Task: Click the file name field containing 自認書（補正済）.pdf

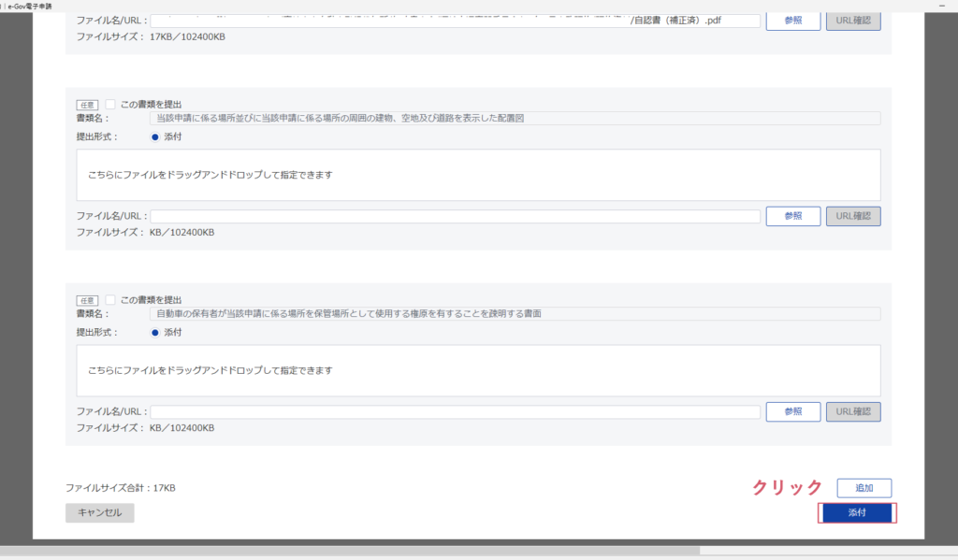Action: pyautogui.click(x=455, y=21)
